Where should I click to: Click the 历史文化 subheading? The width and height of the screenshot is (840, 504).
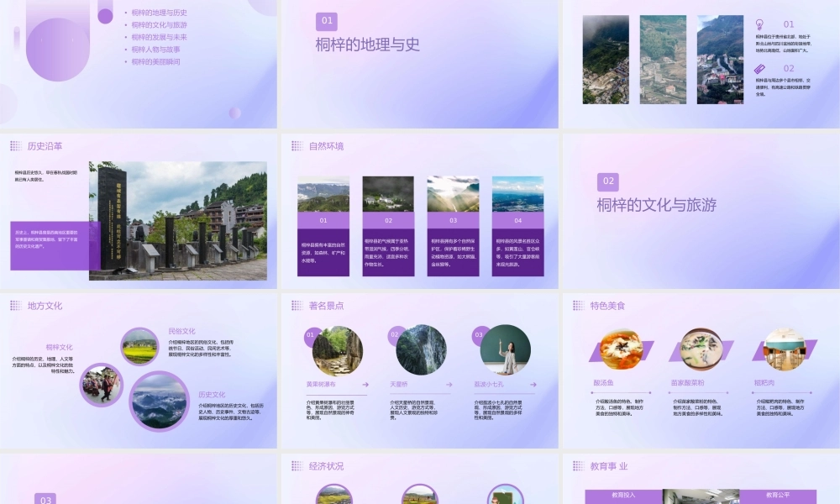212,395
